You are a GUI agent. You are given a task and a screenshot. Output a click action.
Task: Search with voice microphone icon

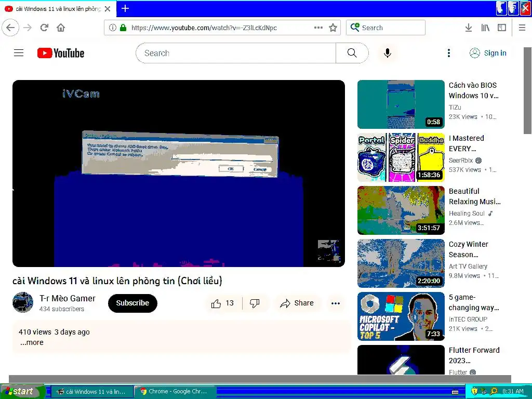tap(388, 53)
